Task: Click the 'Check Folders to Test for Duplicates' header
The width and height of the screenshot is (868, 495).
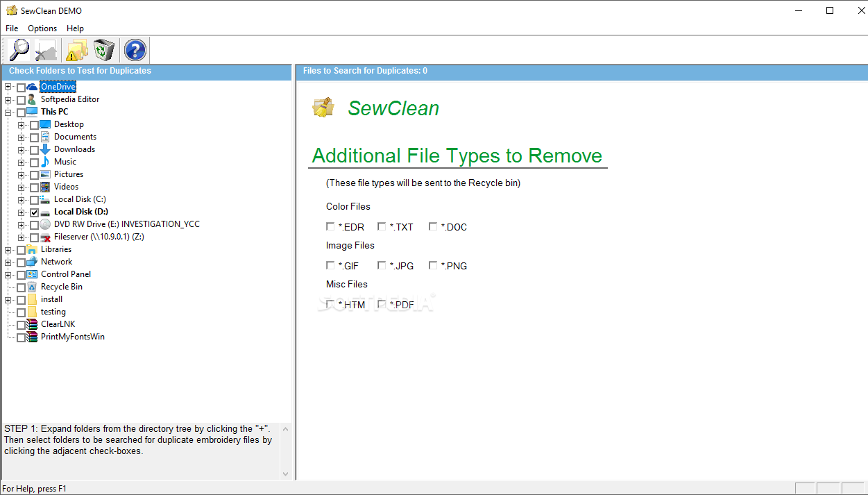Action: pos(80,71)
